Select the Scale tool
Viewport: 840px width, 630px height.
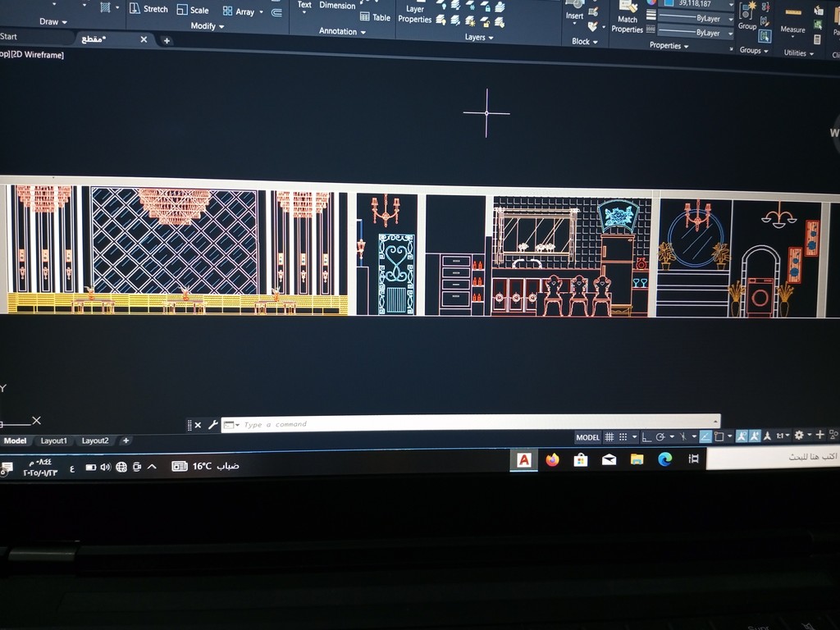pyautogui.click(x=193, y=10)
